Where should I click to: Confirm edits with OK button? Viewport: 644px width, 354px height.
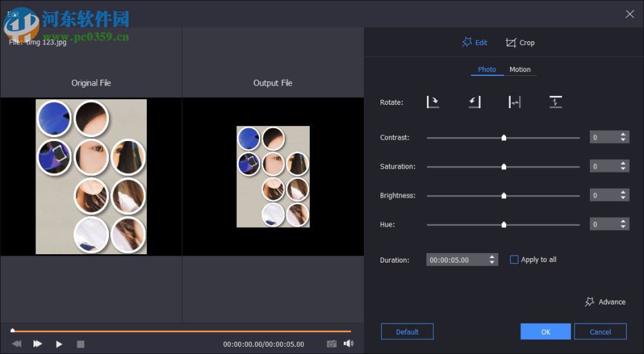[x=545, y=331]
